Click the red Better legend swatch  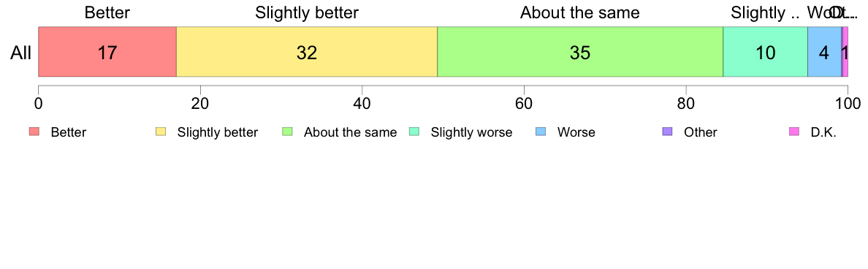click(34, 132)
